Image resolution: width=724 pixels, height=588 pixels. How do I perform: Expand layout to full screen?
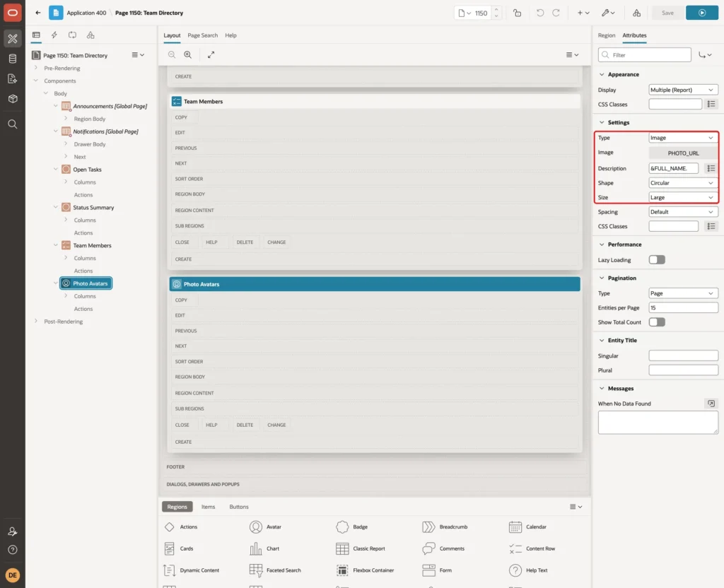[211, 54]
